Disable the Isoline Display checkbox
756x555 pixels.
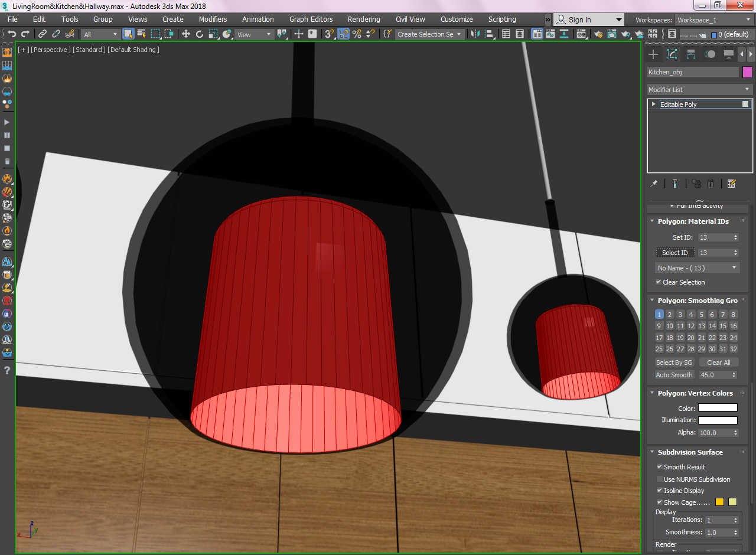point(660,491)
